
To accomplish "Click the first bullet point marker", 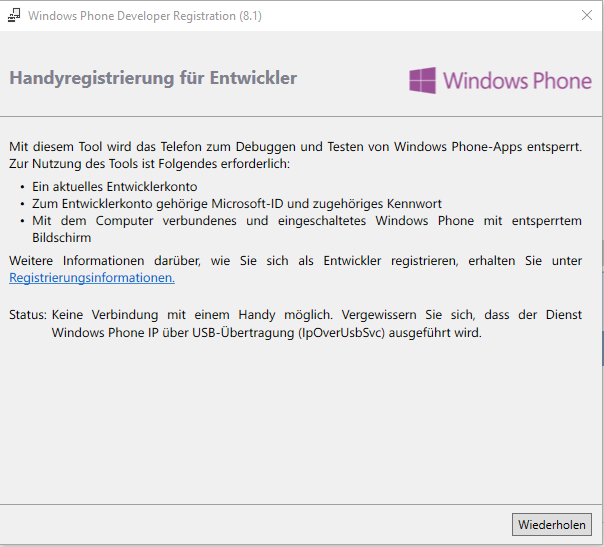I will click(22, 187).
